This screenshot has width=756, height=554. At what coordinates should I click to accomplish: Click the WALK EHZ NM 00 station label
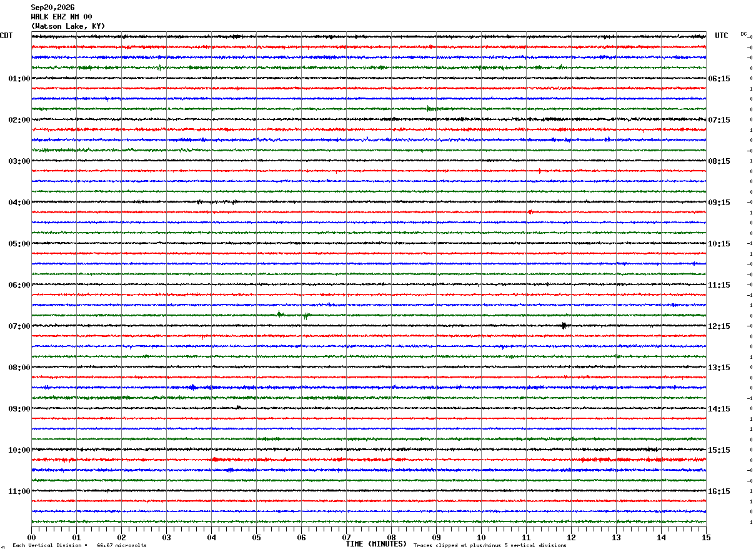pos(61,17)
